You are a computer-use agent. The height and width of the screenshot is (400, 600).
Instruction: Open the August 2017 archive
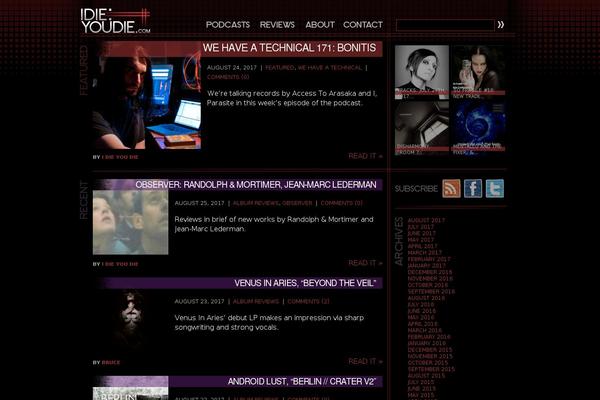tap(426, 220)
